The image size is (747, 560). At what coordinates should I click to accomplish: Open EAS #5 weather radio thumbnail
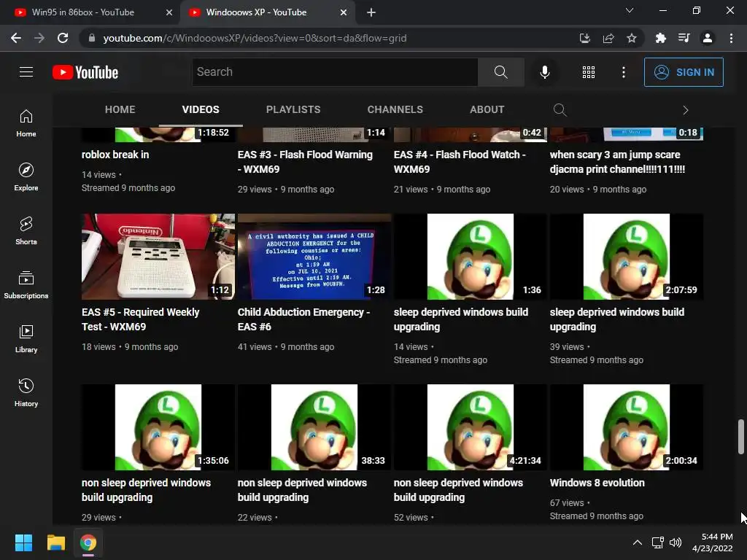(158, 257)
